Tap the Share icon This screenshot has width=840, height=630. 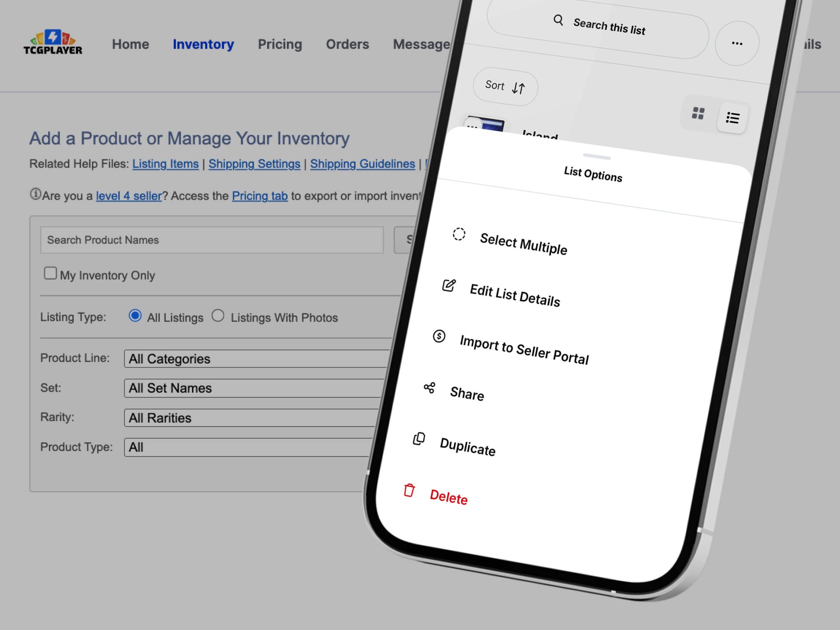(x=429, y=388)
